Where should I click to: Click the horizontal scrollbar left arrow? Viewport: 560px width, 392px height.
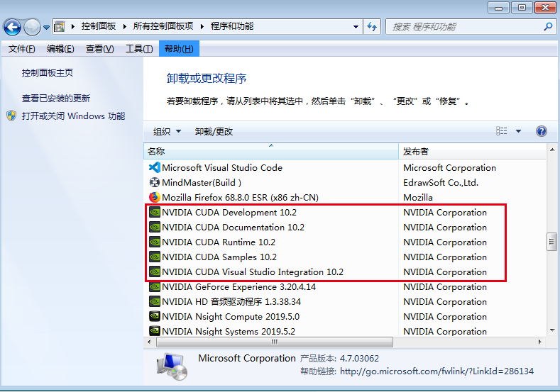coord(149,342)
